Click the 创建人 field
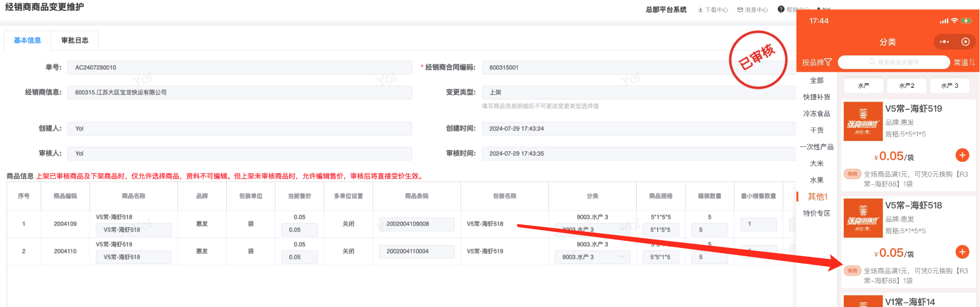The width and height of the screenshot is (980, 307). [x=239, y=129]
